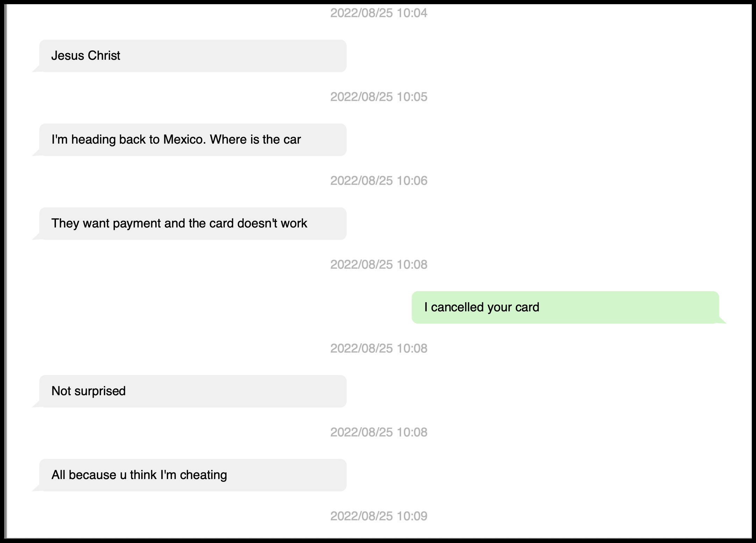Image resolution: width=756 pixels, height=543 pixels.
Task: Click the 'I'm heading back to Mexico' message
Action: pos(192,140)
